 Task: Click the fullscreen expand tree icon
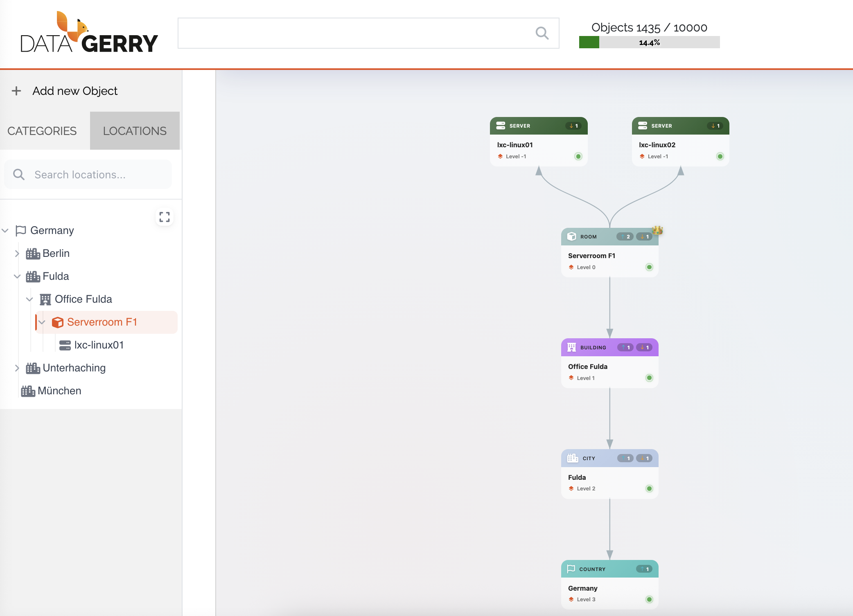click(x=165, y=217)
